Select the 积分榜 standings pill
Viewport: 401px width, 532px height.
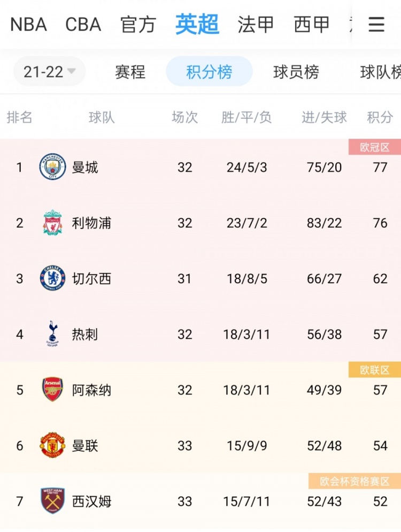(x=209, y=71)
